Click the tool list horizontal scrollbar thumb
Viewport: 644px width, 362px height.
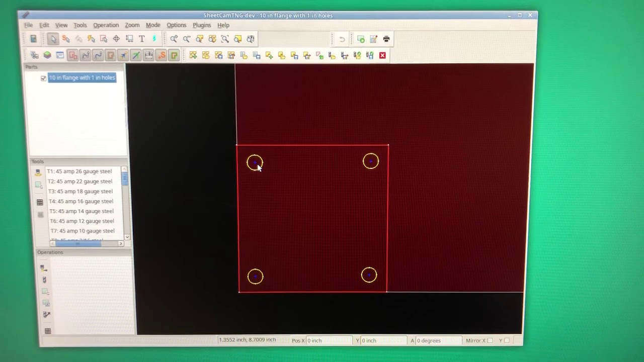pyautogui.click(x=77, y=243)
